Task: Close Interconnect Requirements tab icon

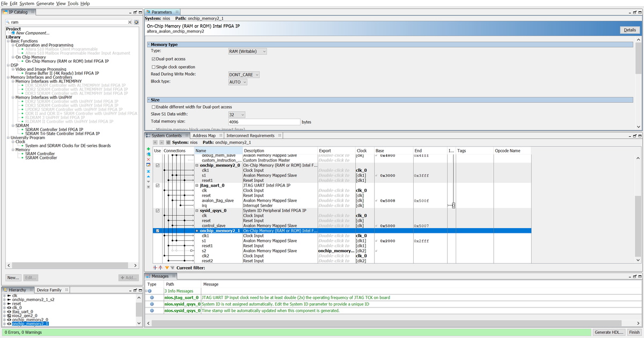Action: point(279,136)
